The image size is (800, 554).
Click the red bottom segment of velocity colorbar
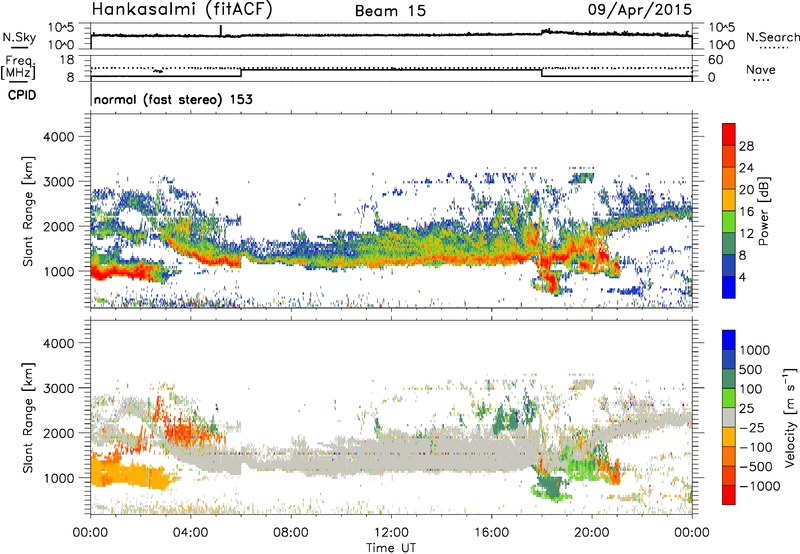tap(729, 495)
